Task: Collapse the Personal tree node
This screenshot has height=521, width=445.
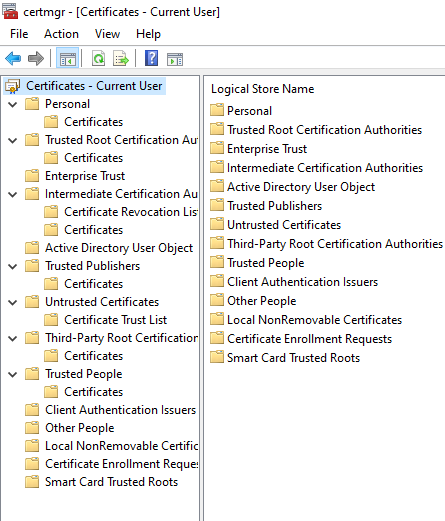Action: coord(13,104)
